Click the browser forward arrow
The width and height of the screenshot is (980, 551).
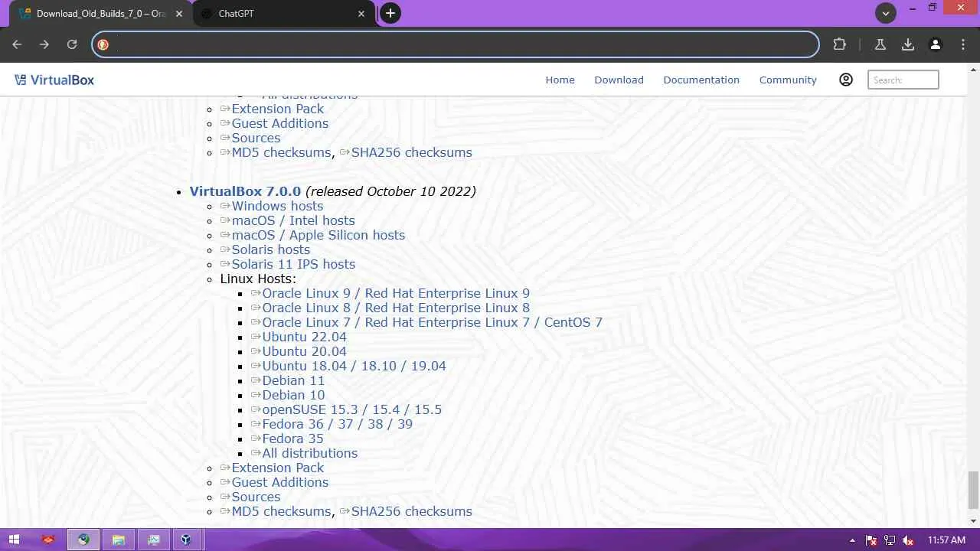tap(44, 44)
